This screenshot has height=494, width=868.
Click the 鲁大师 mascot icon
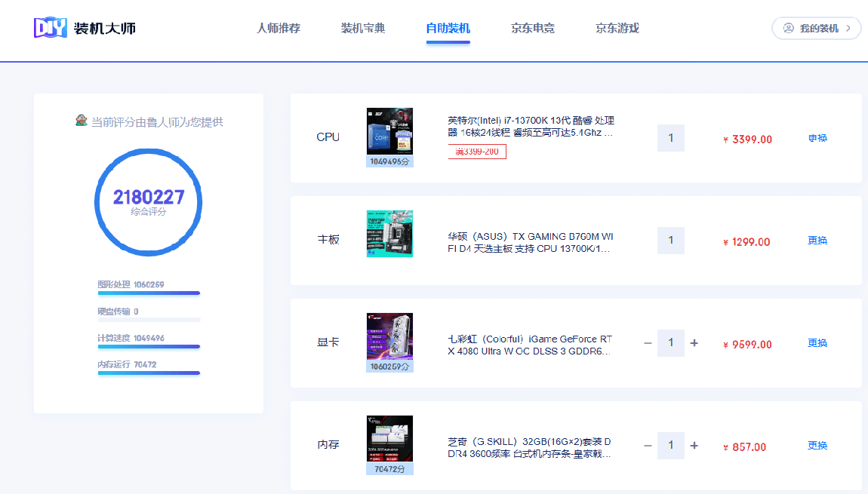click(x=82, y=121)
